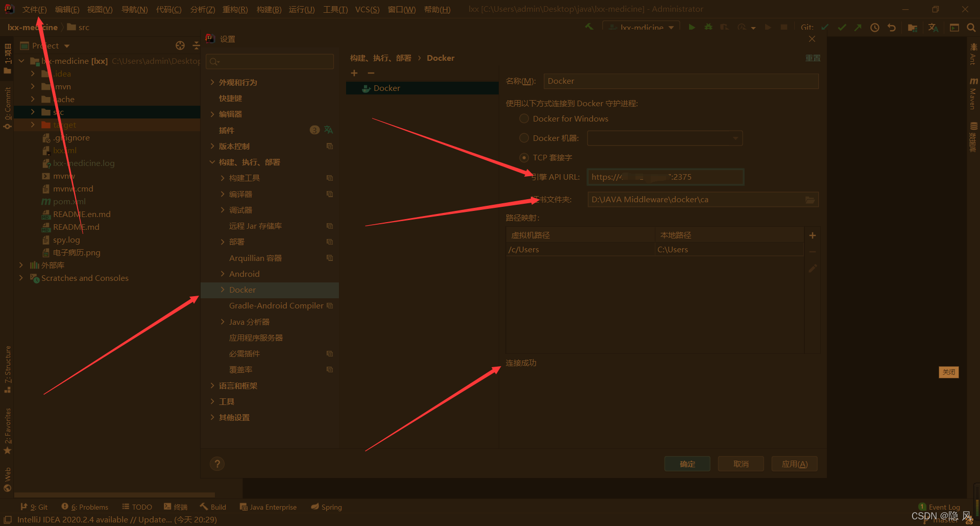Open the 快捷键 settings page
This screenshot has width=980, height=526.
pyautogui.click(x=230, y=98)
